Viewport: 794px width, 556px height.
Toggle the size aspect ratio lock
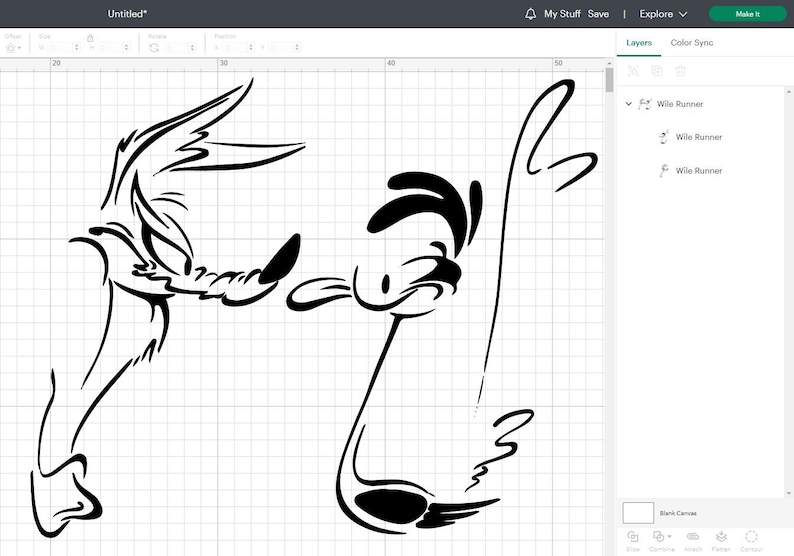[x=90, y=38]
